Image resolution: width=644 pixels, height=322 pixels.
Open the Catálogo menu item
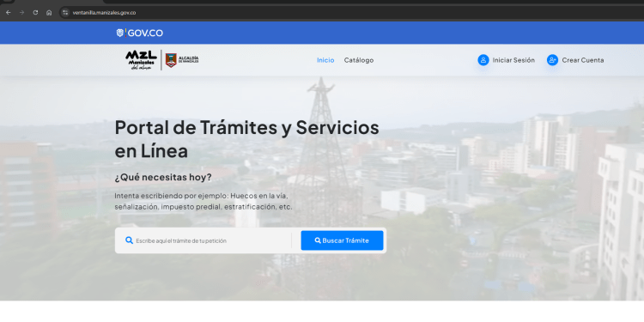click(x=359, y=60)
